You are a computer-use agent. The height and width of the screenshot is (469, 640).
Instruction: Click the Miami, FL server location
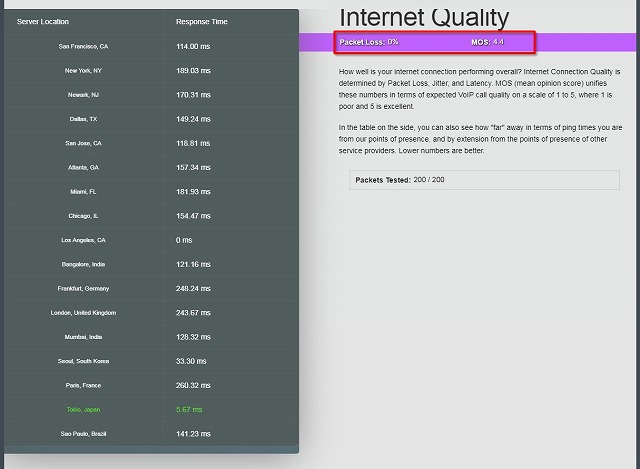(x=84, y=192)
